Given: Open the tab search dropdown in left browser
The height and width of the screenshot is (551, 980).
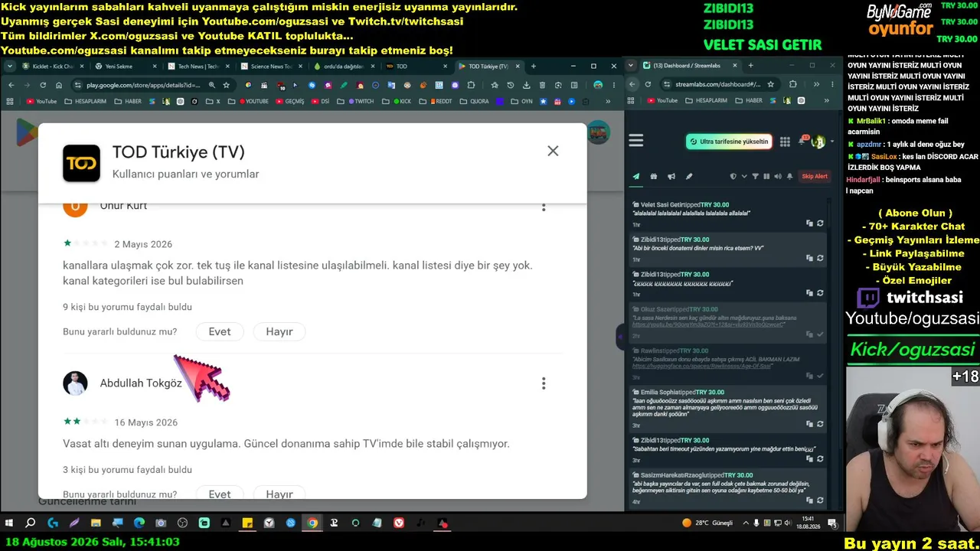Looking at the screenshot, I should (x=9, y=67).
